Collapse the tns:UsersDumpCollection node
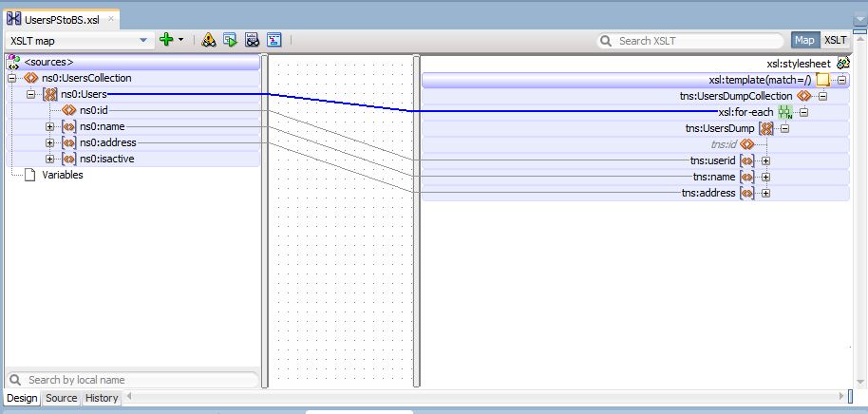868x414 pixels. point(822,96)
